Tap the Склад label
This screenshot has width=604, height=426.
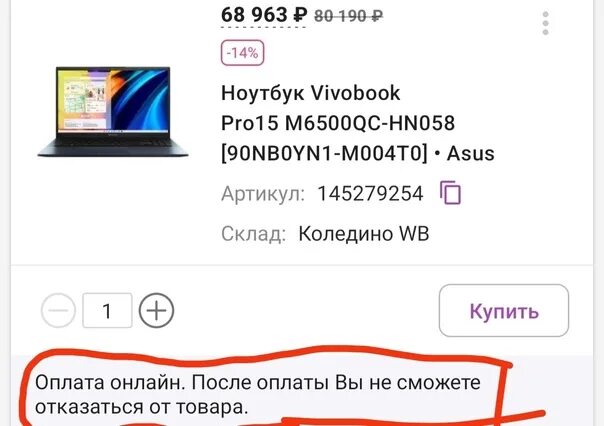(253, 234)
